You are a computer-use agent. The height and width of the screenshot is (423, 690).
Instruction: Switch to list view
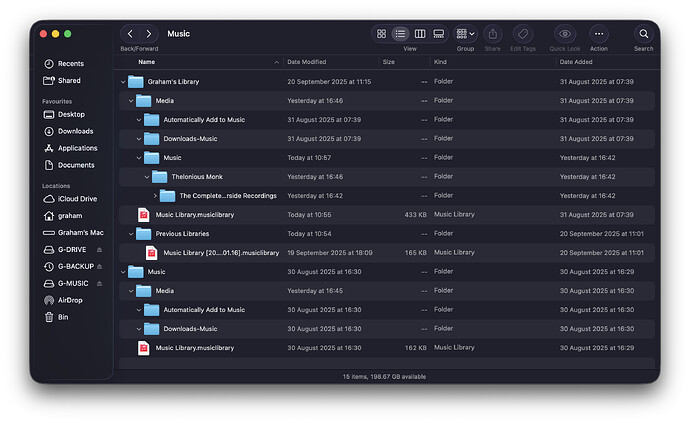point(400,34)
